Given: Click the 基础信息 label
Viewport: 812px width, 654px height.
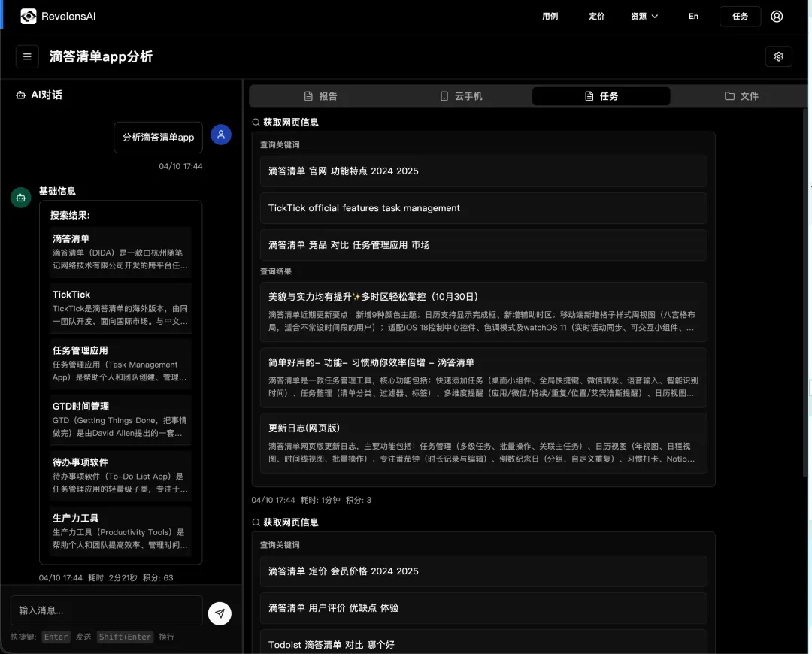Looking at the screenshot, I should [x=57, y=191].
